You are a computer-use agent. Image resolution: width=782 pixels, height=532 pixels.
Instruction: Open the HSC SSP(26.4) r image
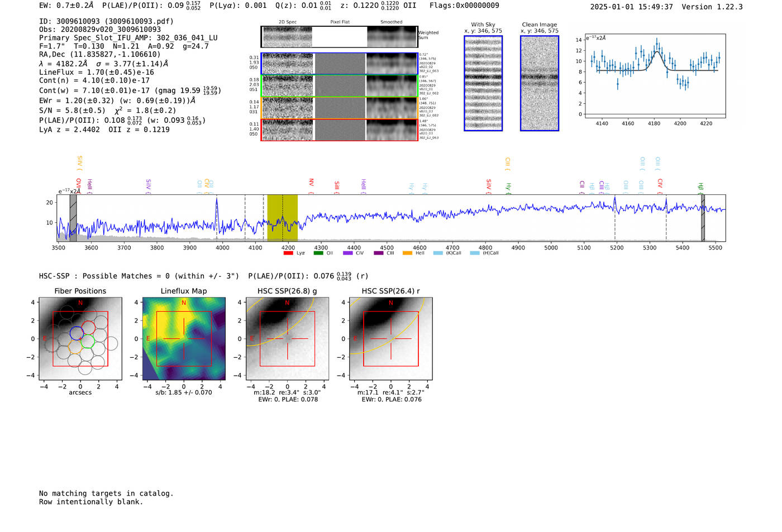391,339
